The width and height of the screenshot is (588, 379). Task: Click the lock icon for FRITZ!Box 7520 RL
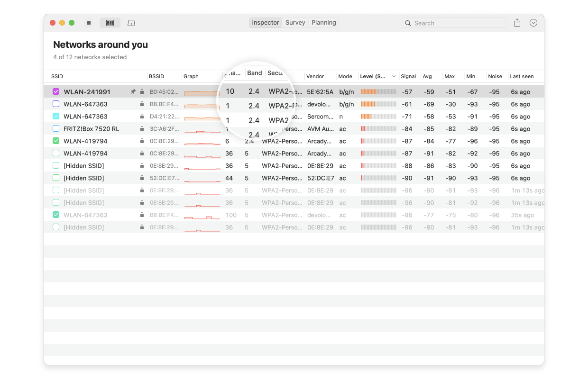[x=142, y=129]
